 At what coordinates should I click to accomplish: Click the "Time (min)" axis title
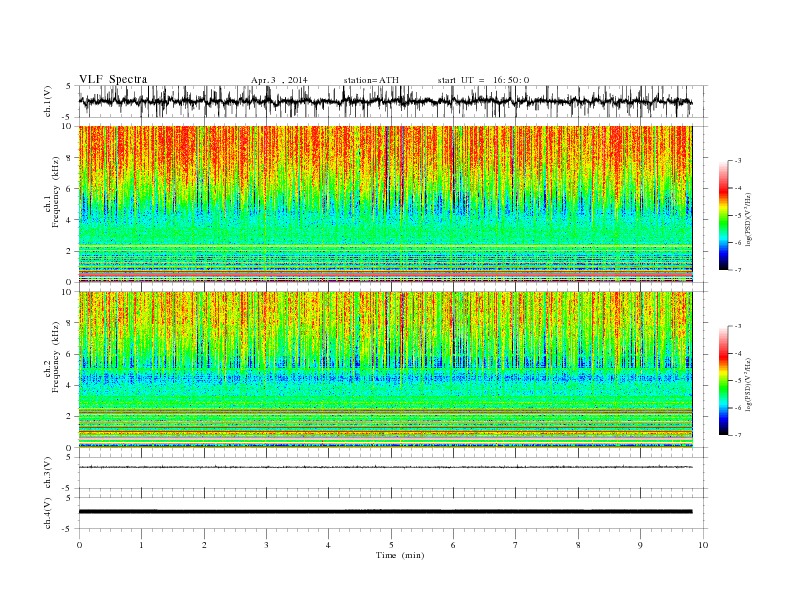[x=400, y=555]
